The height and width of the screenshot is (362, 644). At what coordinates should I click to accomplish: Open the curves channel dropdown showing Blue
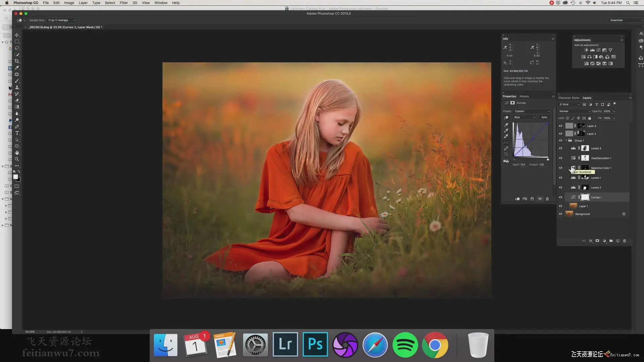(525, 117)
